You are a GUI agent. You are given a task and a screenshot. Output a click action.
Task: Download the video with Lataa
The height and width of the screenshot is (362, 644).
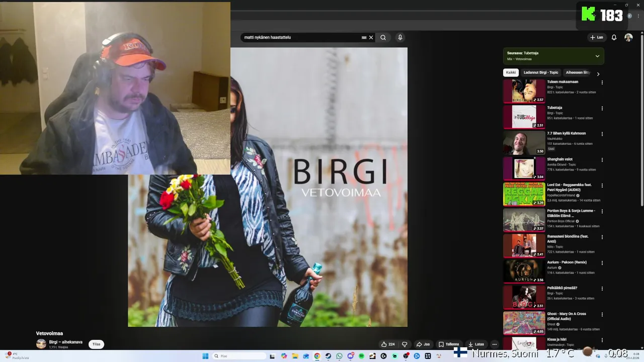click(476, 344)
